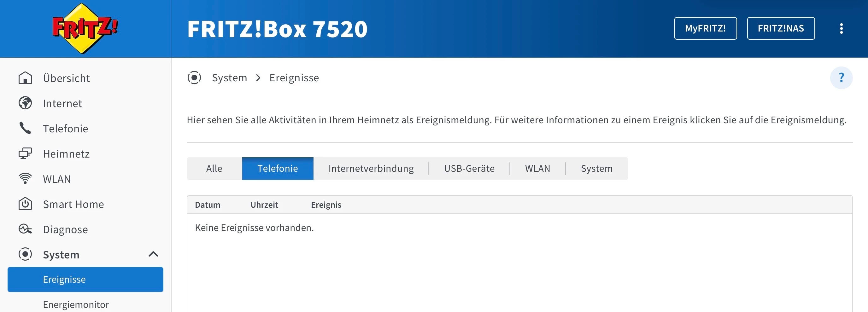Click the Datum column header
The width and height of the screenshot is (868, 312).
(x=208, y=205)
